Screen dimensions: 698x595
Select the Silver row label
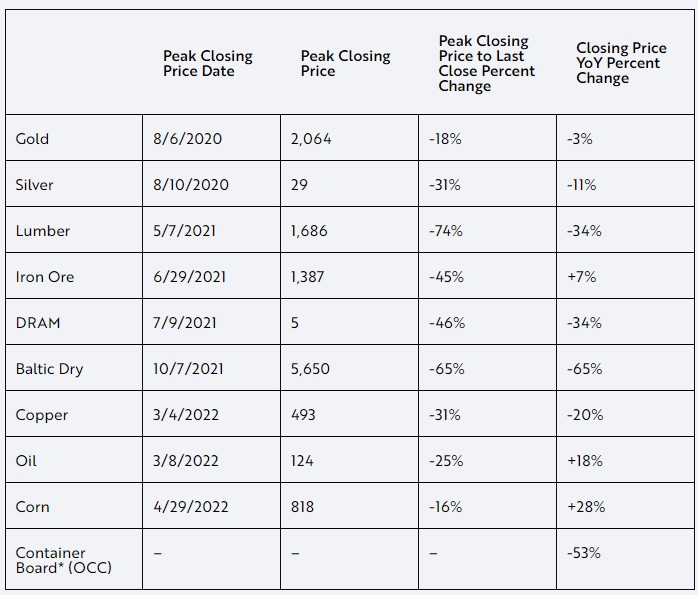point(35,185)
